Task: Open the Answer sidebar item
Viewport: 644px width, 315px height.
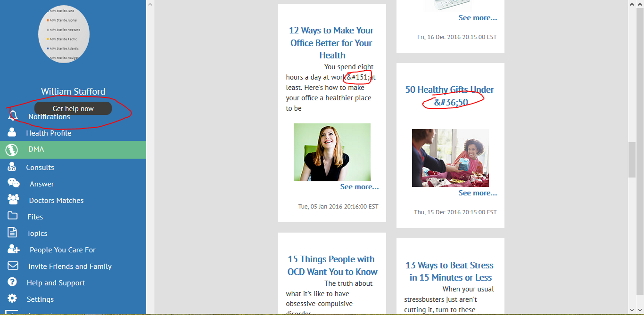Action: pos(42,184)
